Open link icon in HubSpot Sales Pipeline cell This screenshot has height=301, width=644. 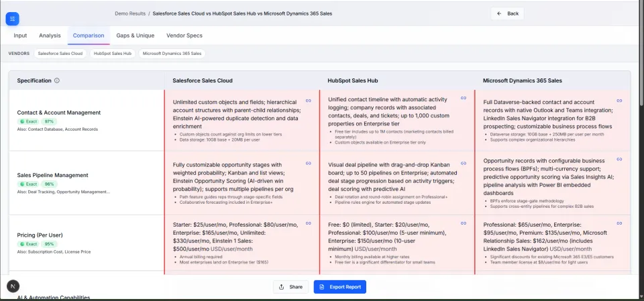pyautogui.click(x=464, y=164)
